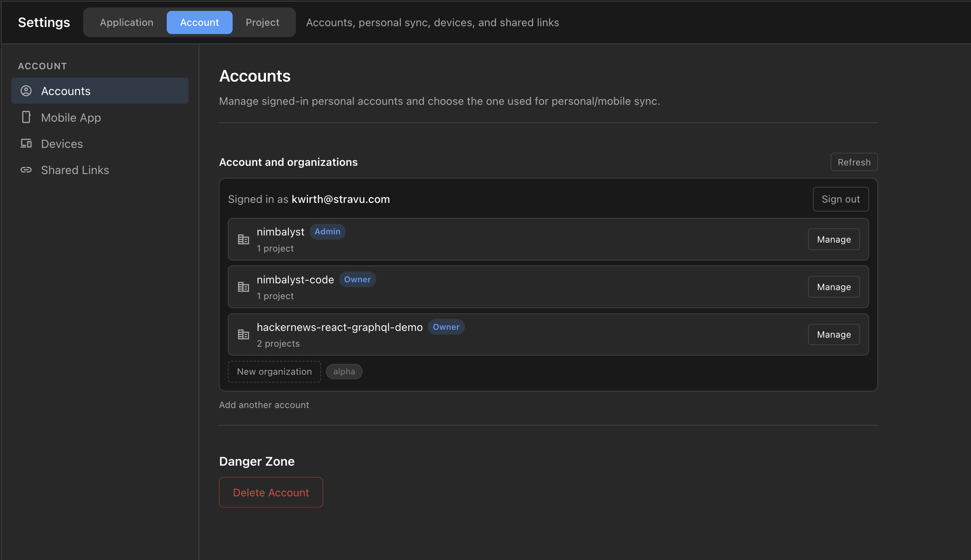
Task: Click the building icon beside nimbalyst-code
Action: tap(243, 287)
